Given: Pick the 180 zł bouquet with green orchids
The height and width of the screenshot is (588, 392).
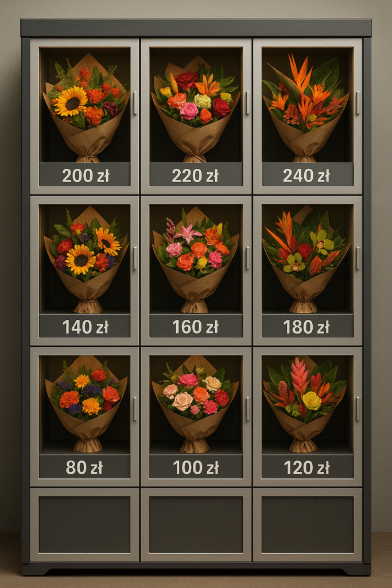Looking at the screenshot, I should 305,260.
